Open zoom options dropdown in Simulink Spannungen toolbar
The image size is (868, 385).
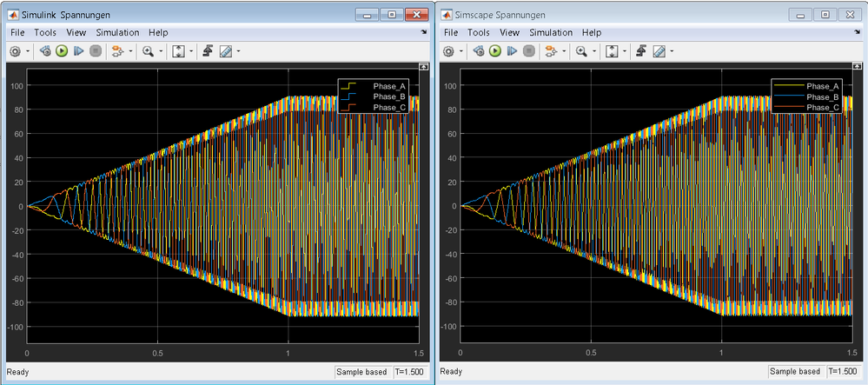click(x=161, y=51)
